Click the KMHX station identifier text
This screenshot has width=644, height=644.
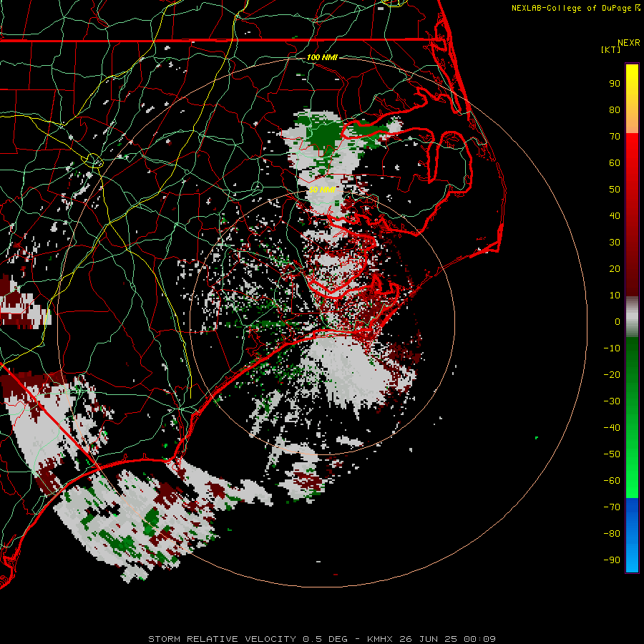(380, 639)
